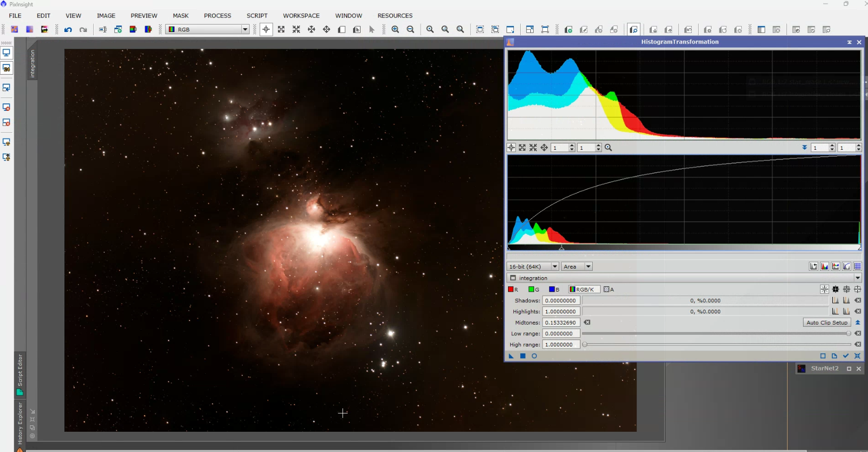Select the Pan (four-arrow) mode tool
This screenshot has width=868, height=452.
click(326, 30)
